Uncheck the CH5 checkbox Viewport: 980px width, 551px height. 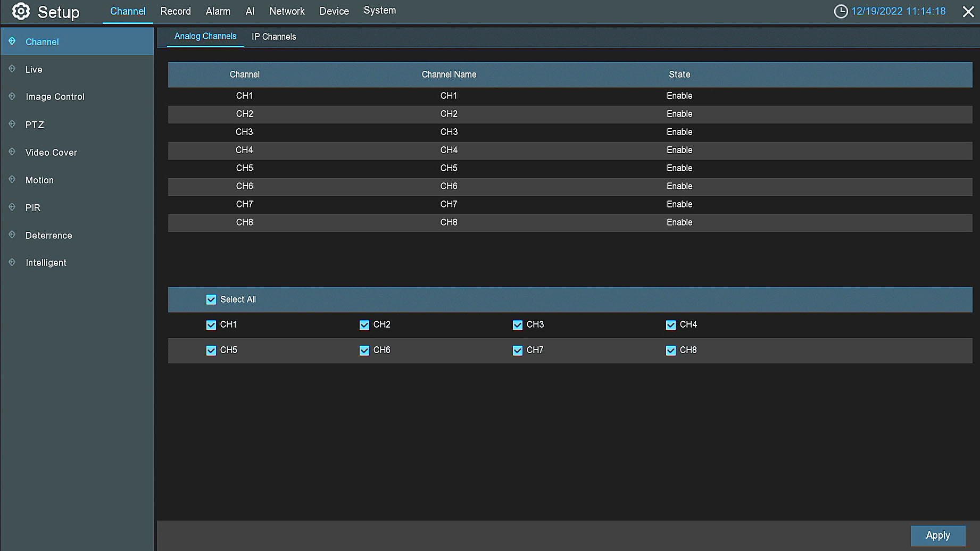(211, 350)
